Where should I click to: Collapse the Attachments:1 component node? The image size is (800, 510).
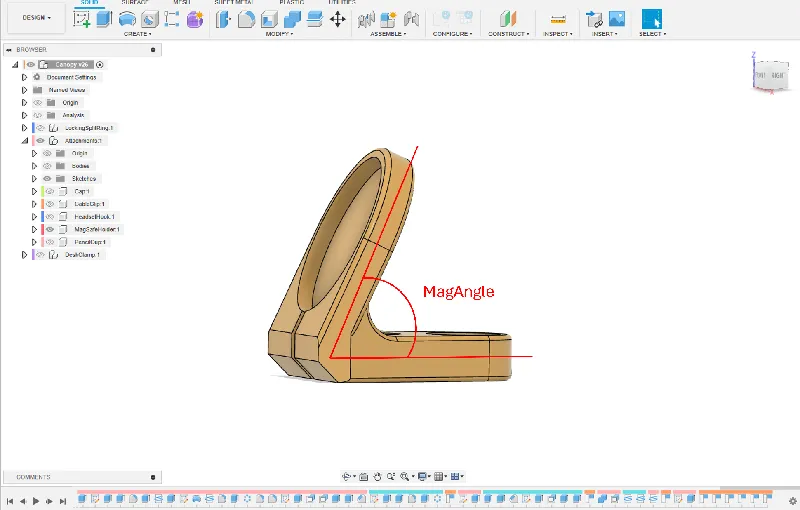coord(24,141)
